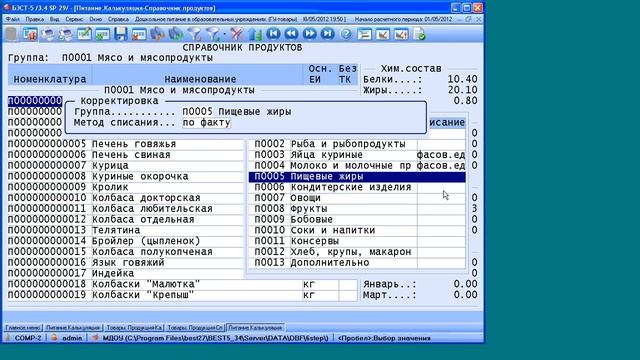Open the Окно menu
The width and height of the screenshot is (640, 360).
coord(96,19)
